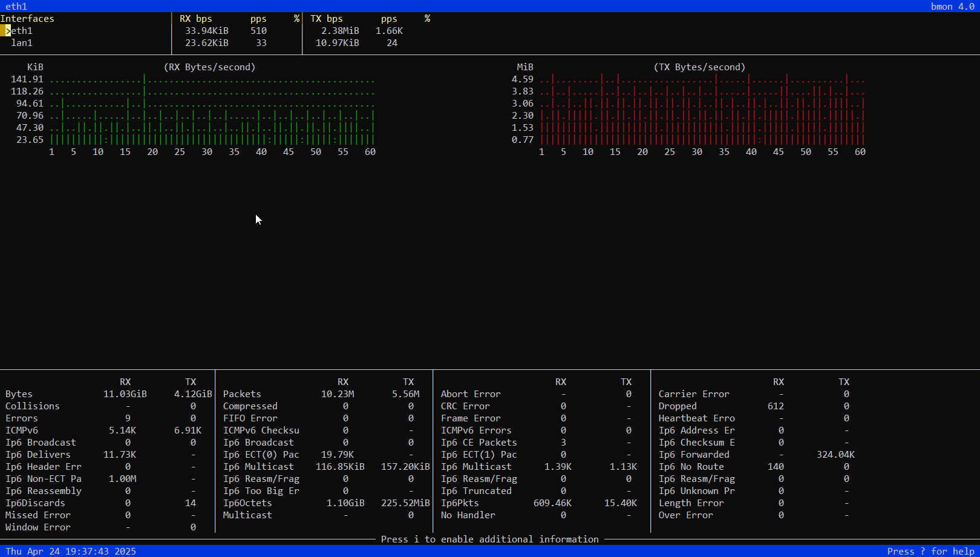
Task: Click the 'Interfaces' header label
Action: click(x=27, y=19)
